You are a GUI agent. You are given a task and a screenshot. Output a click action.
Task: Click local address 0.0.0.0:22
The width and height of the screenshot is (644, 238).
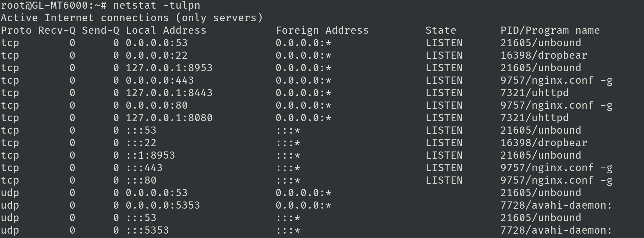[156, 56]
